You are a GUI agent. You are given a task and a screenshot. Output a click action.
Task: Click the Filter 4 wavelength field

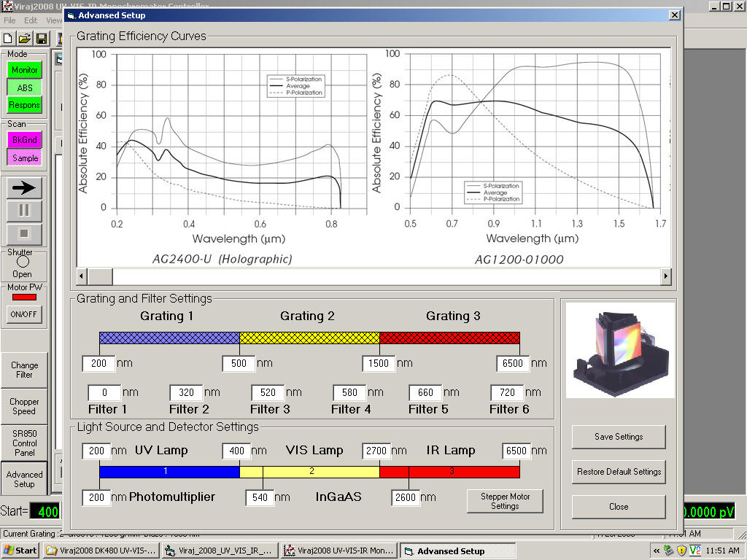pyautogui.click(x=349, y=392)
